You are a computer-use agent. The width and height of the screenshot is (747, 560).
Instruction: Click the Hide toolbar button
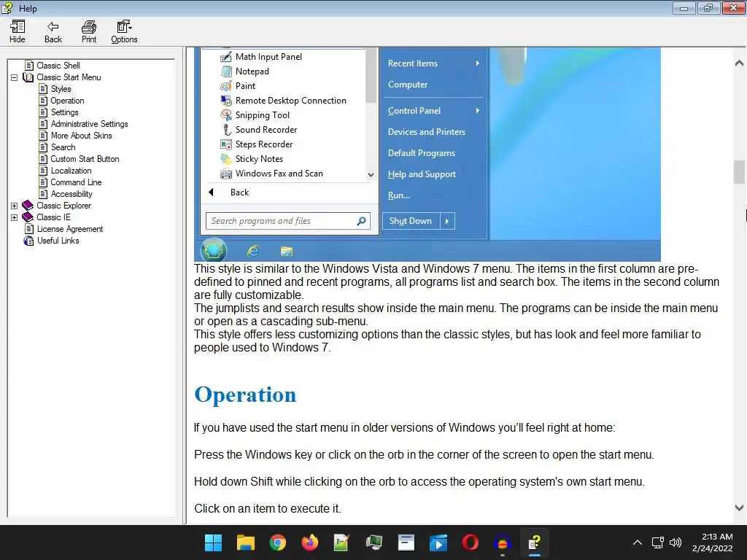18,32
